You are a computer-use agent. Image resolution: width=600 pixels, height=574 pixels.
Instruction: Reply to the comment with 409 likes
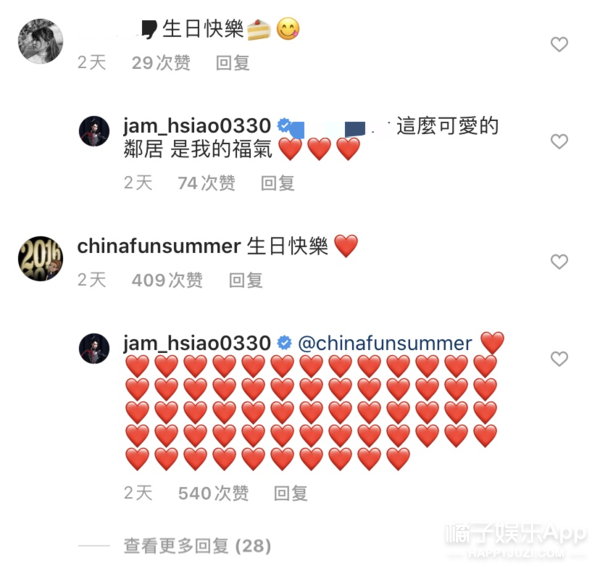pos(246,280)
